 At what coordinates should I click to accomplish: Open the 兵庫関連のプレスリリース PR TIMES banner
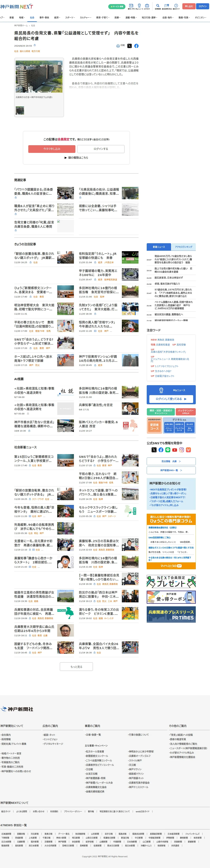click(171, 614)
